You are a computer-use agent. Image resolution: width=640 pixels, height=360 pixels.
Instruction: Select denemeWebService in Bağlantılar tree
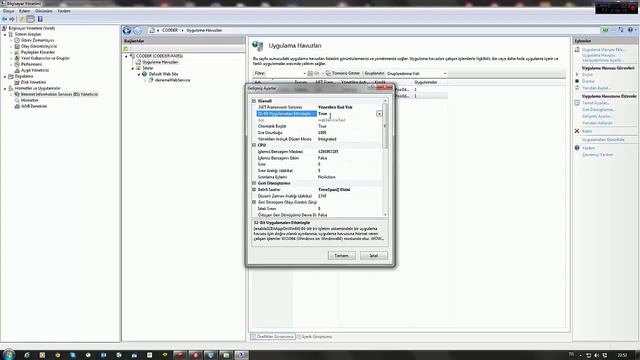172,80
